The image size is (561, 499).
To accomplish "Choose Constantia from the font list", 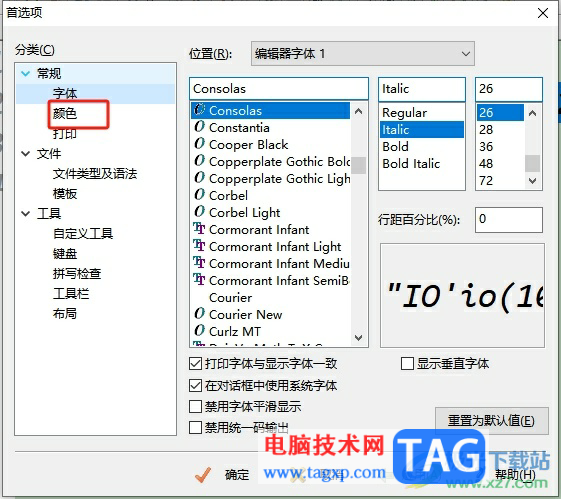I will pyautogui.click(x=239, y=128).
